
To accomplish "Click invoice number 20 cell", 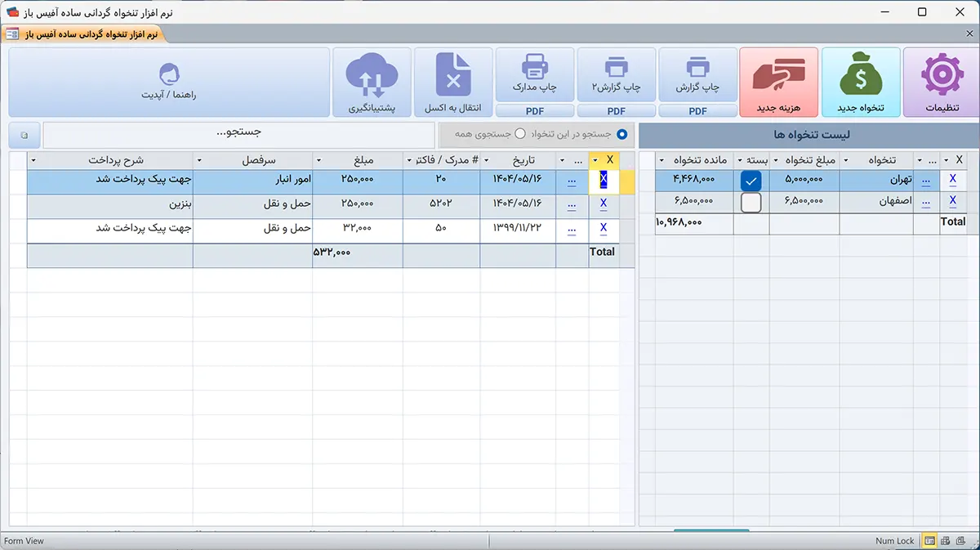I will coord(441,181).
